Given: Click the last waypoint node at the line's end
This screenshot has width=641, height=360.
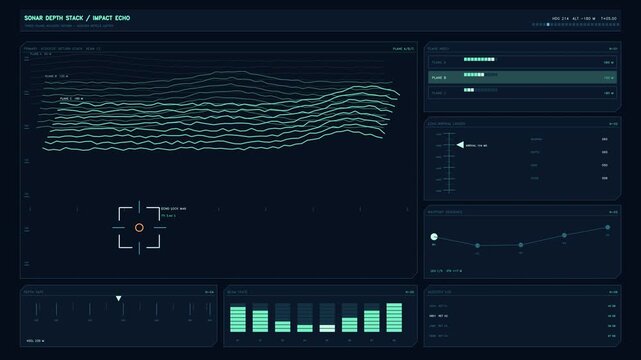Looking at the screenshot, I should pyautogui.click(x=607, y=227).
